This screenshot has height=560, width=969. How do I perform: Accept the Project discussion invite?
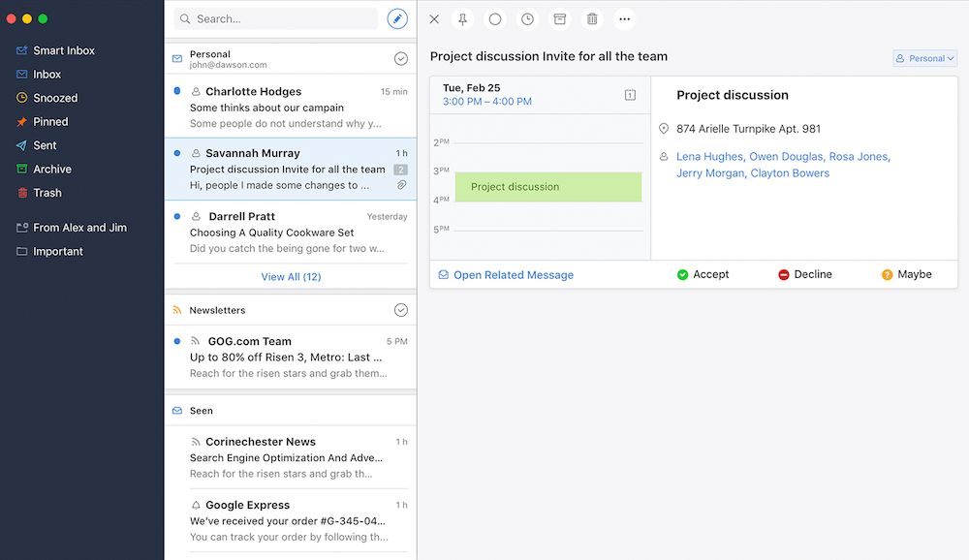pos(703,275)
